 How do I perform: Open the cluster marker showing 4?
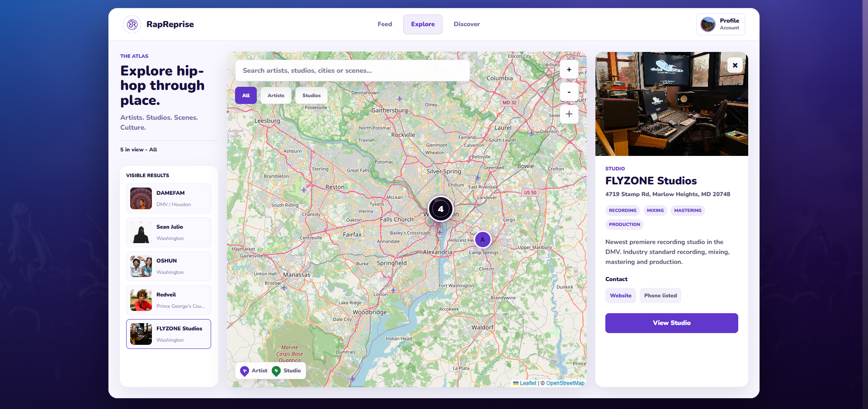coord(440,209)
